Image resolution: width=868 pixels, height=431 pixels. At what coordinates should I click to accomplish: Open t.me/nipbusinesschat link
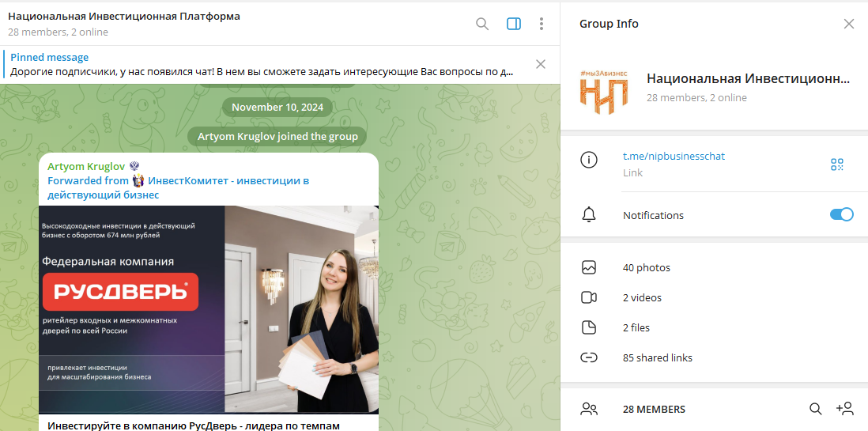(674, 157)
